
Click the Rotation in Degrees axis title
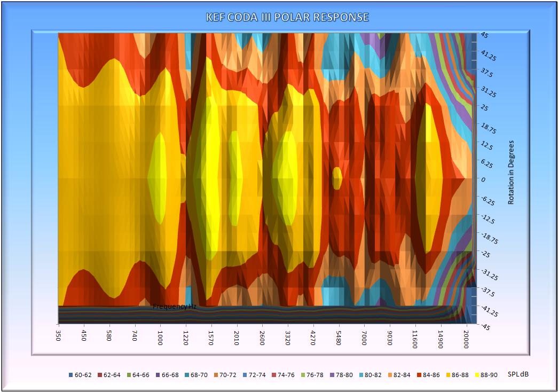(511, 173)
